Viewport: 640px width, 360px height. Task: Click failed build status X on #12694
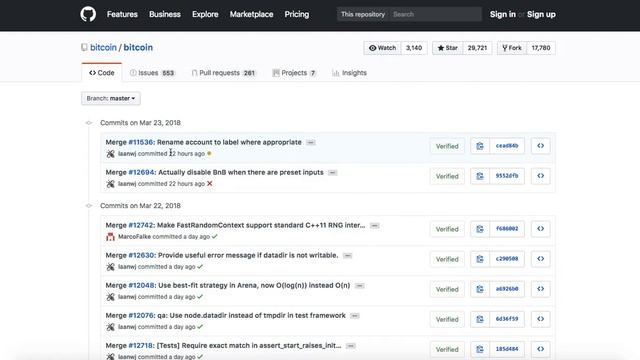pyautogui.click(x=209, y=184)
